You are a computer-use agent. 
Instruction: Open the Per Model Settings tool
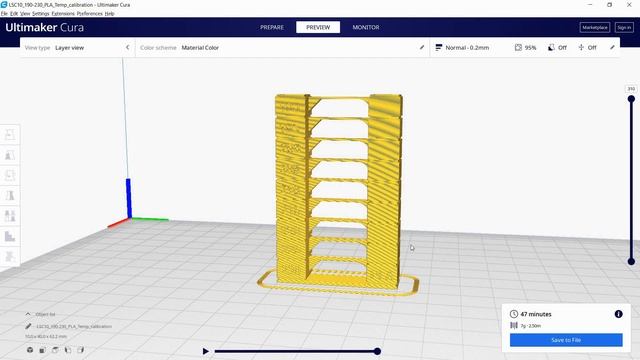click(x=10, y=216)
